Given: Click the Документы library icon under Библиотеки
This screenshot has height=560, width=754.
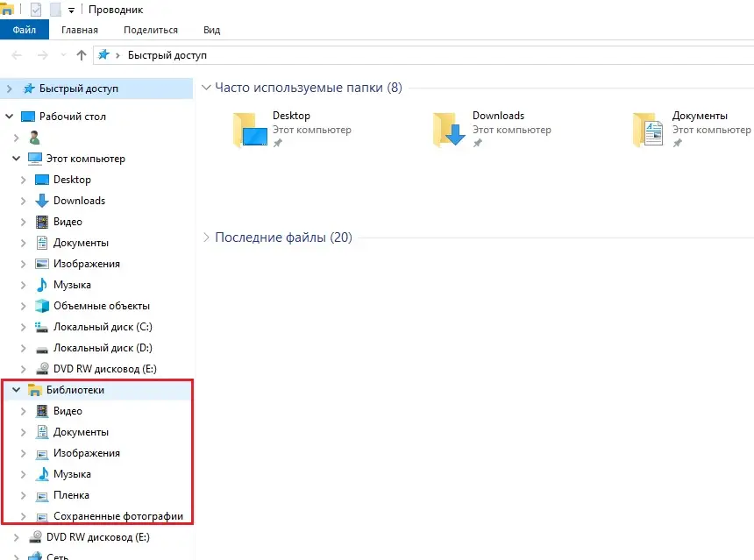Looking at the screenshot, I should (42, 432).
